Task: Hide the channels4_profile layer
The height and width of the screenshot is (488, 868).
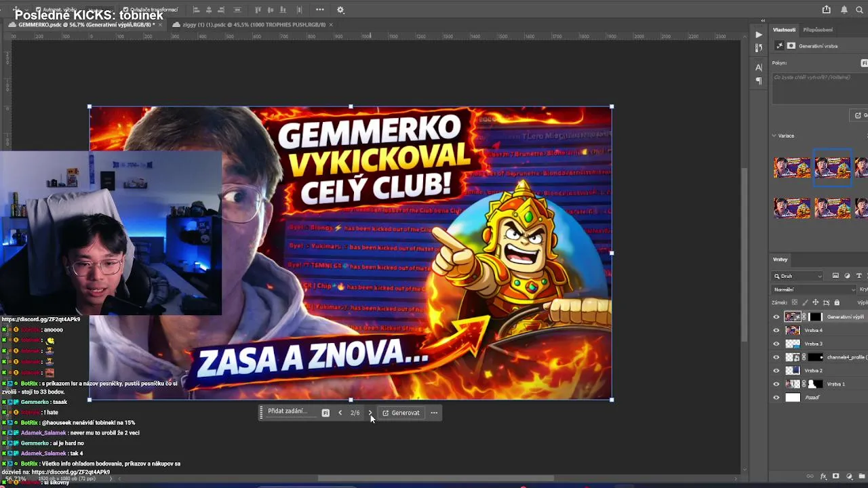Action: tap(776, 357)
